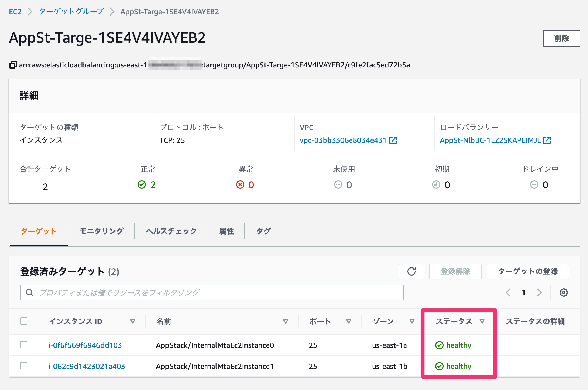Open the table preferences gear icon
Image resolution: width=588 pixels, height=390 pixels.
pos(563,292)
